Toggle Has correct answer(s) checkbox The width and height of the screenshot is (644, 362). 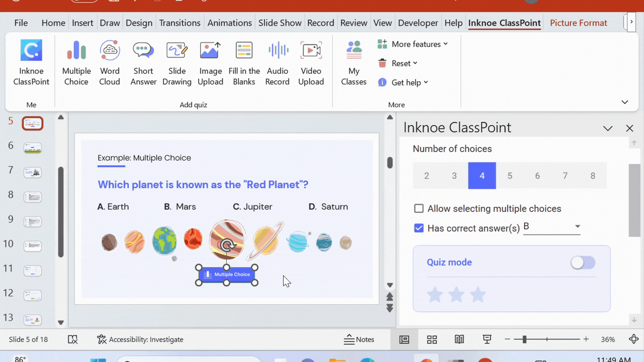(418, 228)
